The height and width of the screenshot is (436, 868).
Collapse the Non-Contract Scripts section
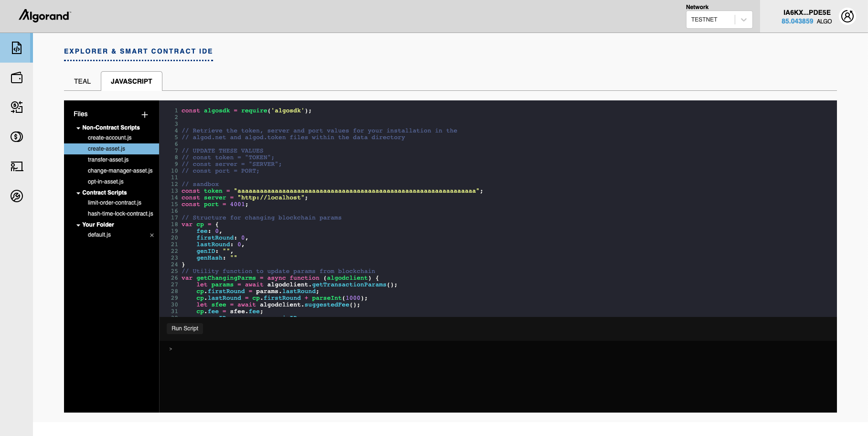tap(78, 127)
